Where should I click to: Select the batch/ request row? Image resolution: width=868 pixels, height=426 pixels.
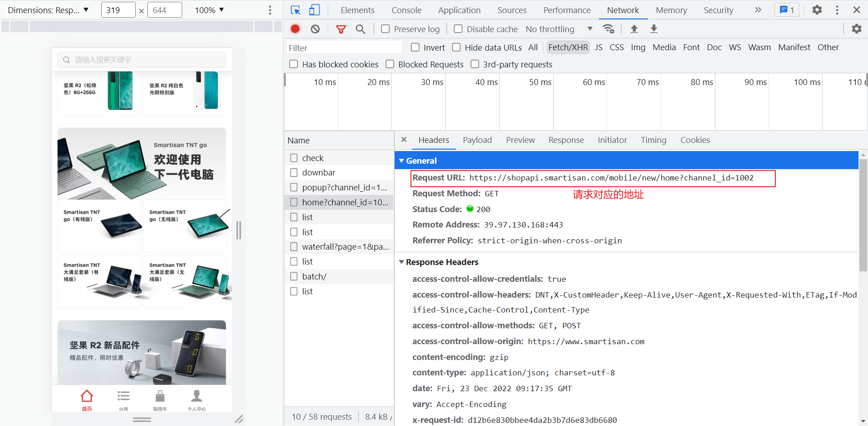(339, 276)
